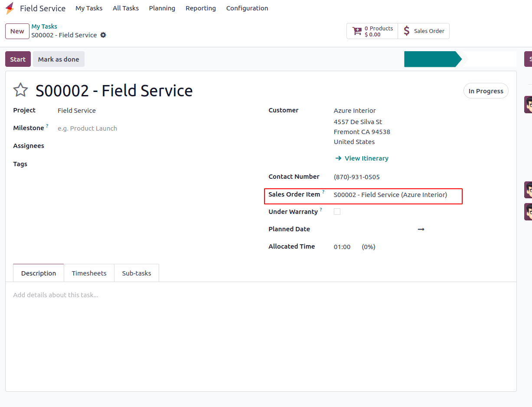The width and height of the screenshot is (532, 407).
Task: Click Mark as done button
Action: pyautogui.click(x=59, y=59)
